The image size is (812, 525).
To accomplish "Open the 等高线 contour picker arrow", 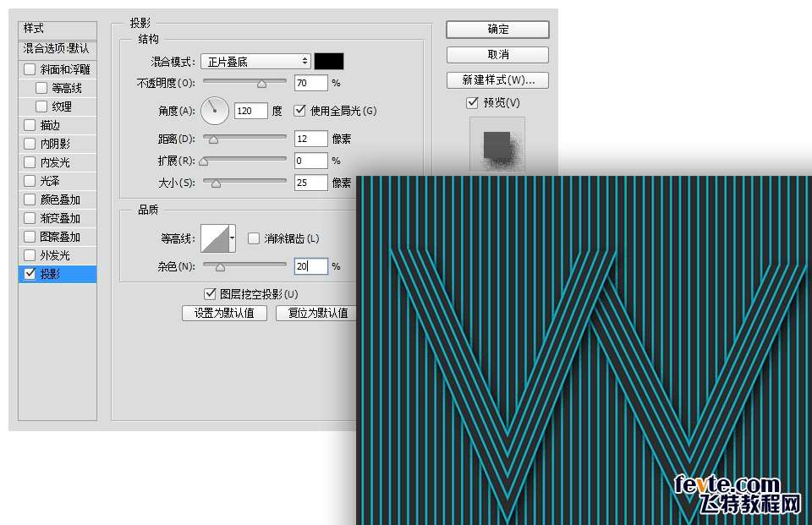I will click(x=232, y=238).
